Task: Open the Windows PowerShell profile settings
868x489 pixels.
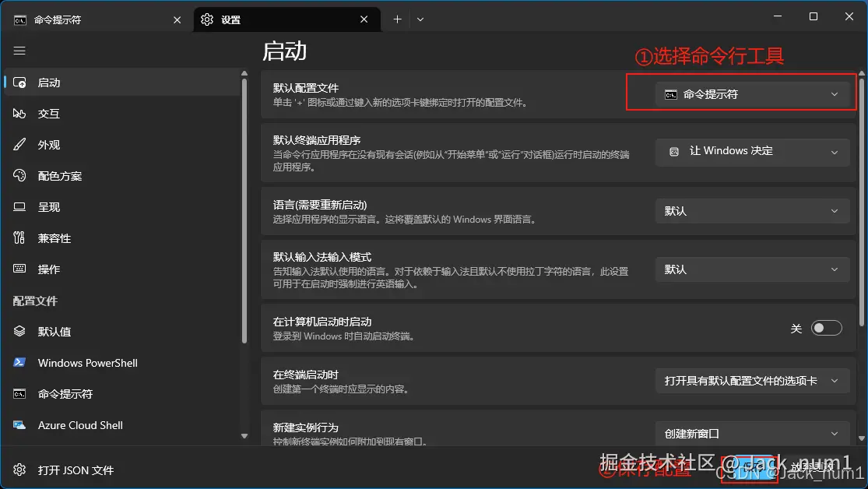Action: 87,362
